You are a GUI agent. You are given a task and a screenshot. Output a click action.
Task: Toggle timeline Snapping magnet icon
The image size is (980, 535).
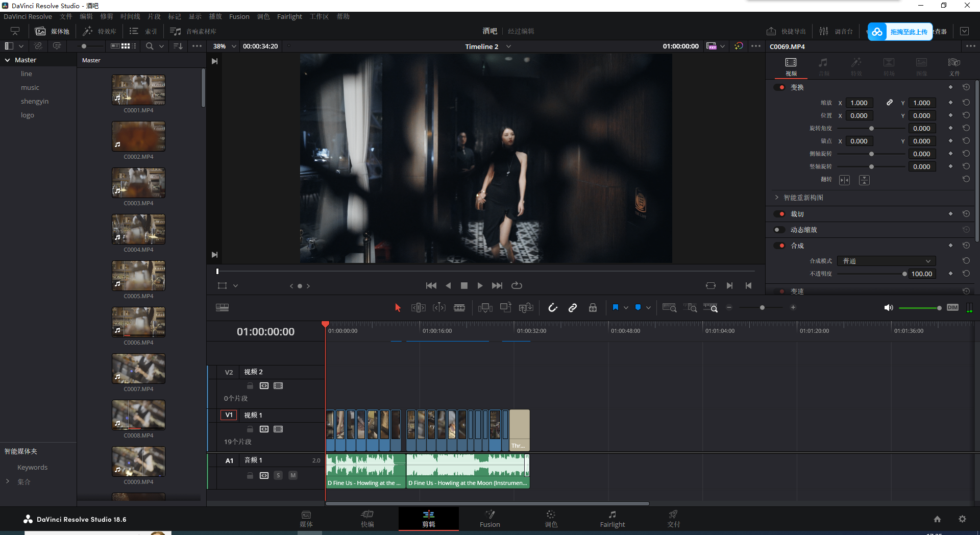pyautogui.click(x=553, y=307)
